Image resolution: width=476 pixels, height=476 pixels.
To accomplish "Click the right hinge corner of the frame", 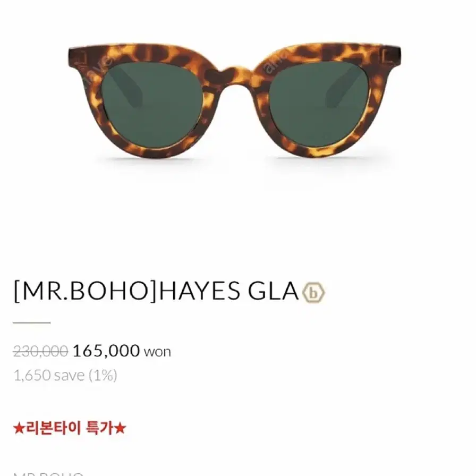I will 393,56.
